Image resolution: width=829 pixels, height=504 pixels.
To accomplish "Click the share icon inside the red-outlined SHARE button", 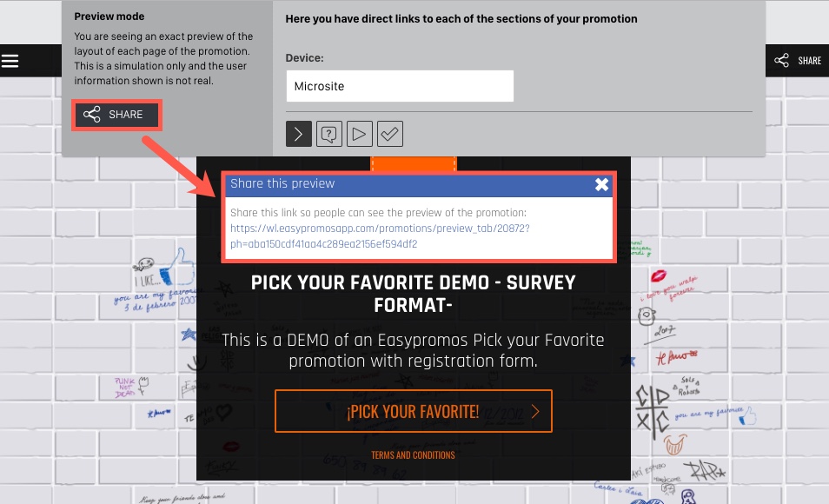I will click(91, 114).
